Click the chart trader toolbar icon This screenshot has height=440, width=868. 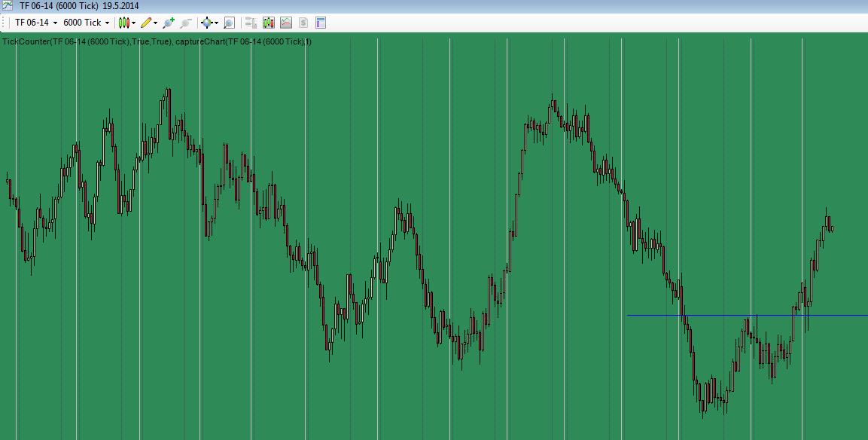point(251,23)
